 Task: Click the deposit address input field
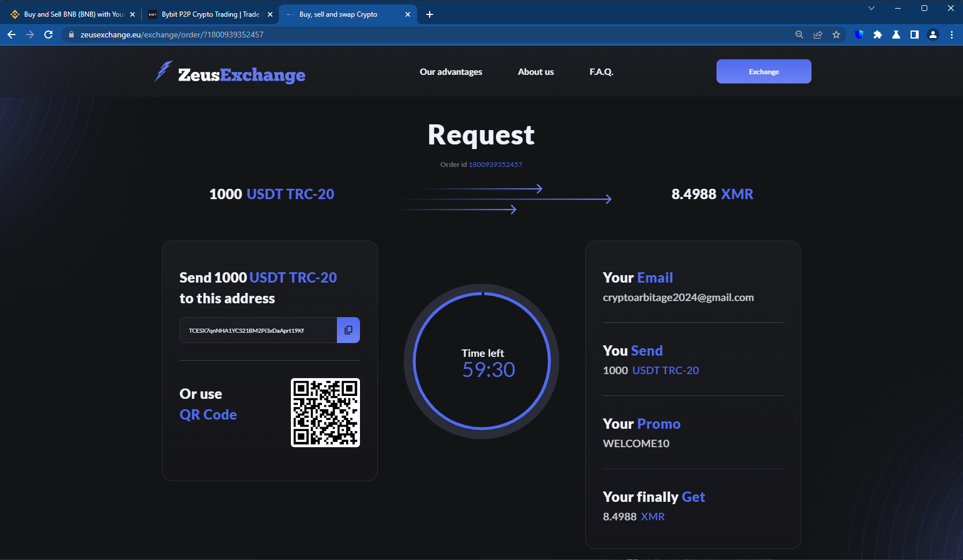(x=258, y=330)
